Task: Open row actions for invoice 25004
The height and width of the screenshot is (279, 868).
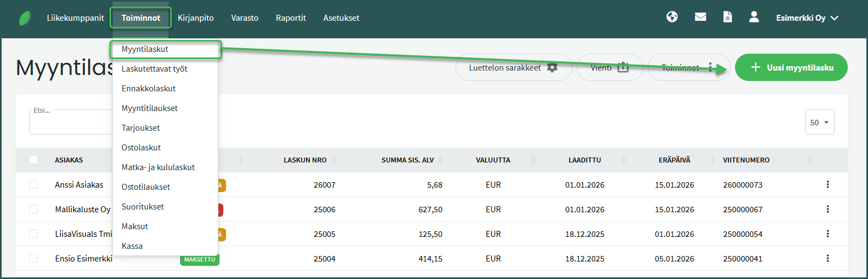Action: pyautogui.click(x=828, y=259)
